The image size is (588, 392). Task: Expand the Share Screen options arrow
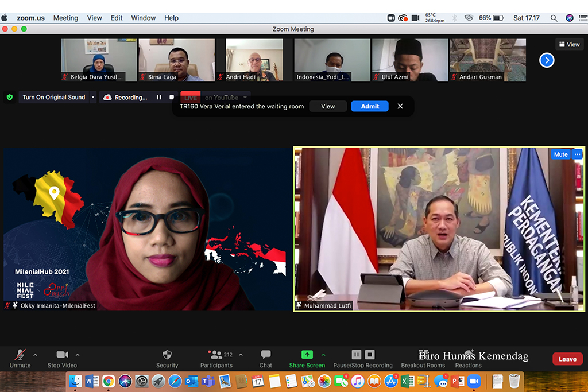pos(323,355)
